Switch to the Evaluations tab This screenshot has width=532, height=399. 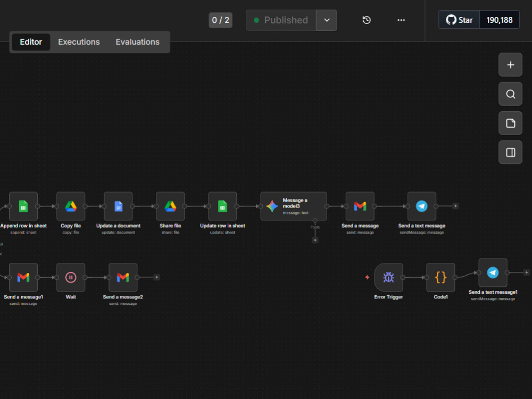tap(137, 41)
